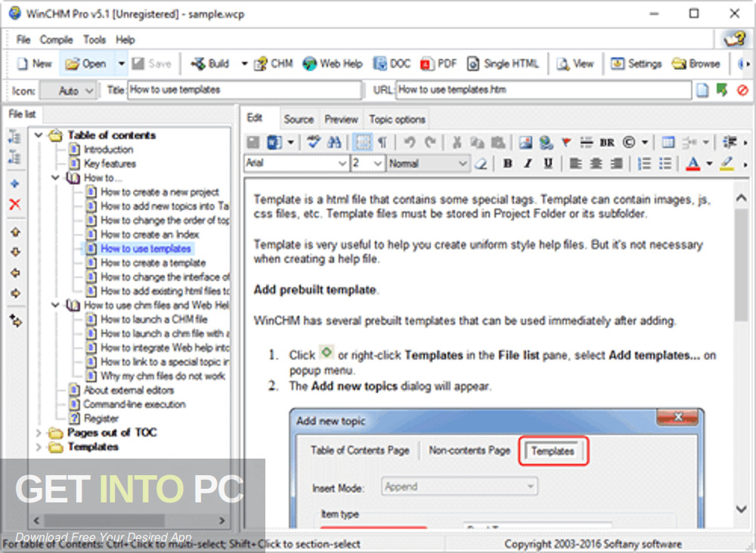Toggle numbered list
Image resolution: width=756 pixels, height=553 pixels.
[645, 164]
